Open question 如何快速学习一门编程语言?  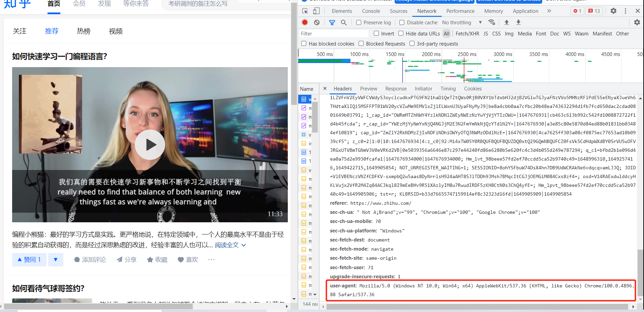60,56
